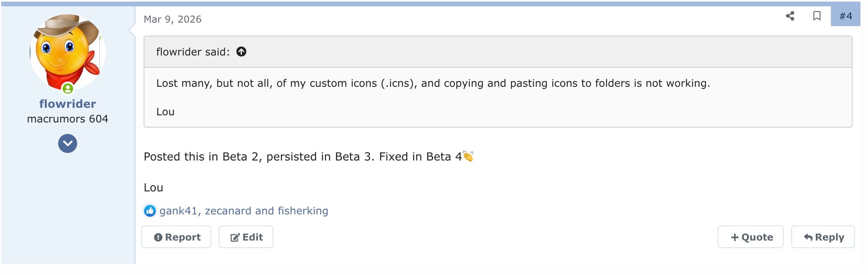Open the flowrider username profile link

click(x=68, y=104)
